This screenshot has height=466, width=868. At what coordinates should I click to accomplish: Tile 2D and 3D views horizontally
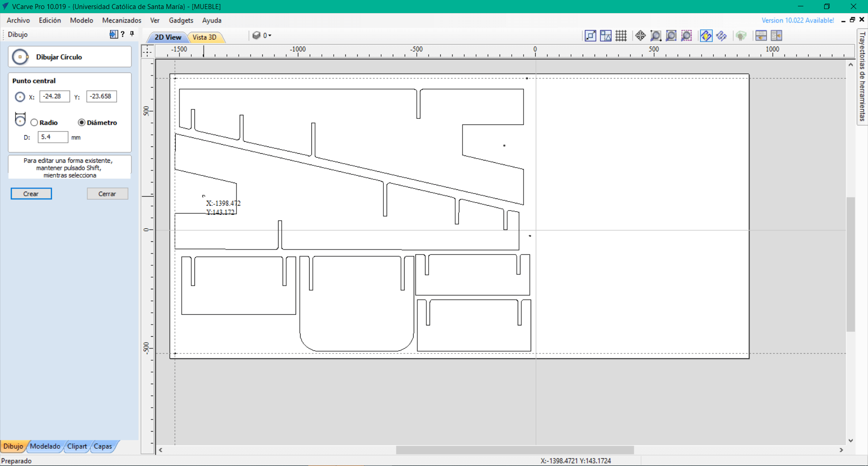pos(761,36)
